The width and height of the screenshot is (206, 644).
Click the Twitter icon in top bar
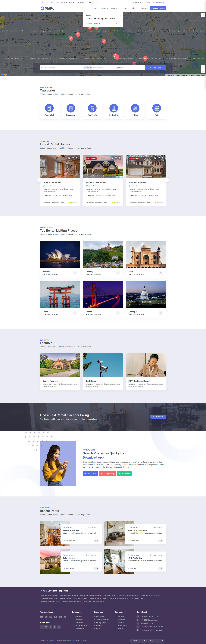47,2
